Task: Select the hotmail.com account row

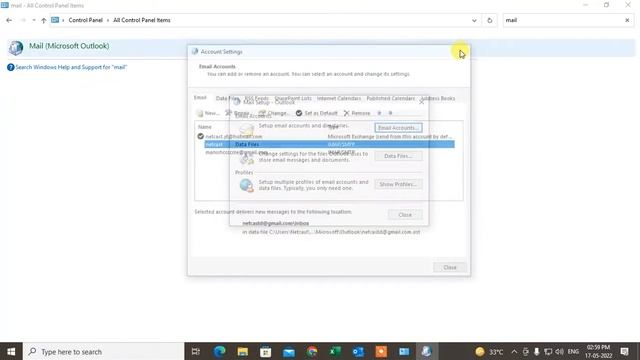Action: click(325, 136)
